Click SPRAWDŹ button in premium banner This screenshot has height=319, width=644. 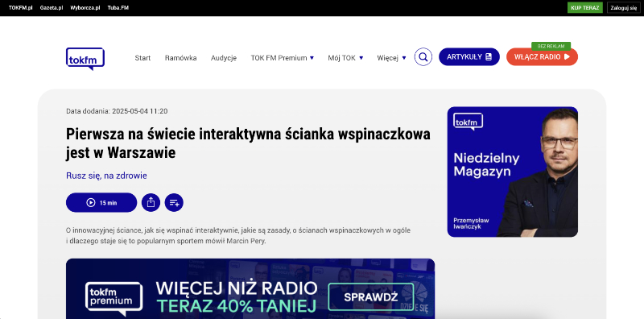(x=371, y=296)
